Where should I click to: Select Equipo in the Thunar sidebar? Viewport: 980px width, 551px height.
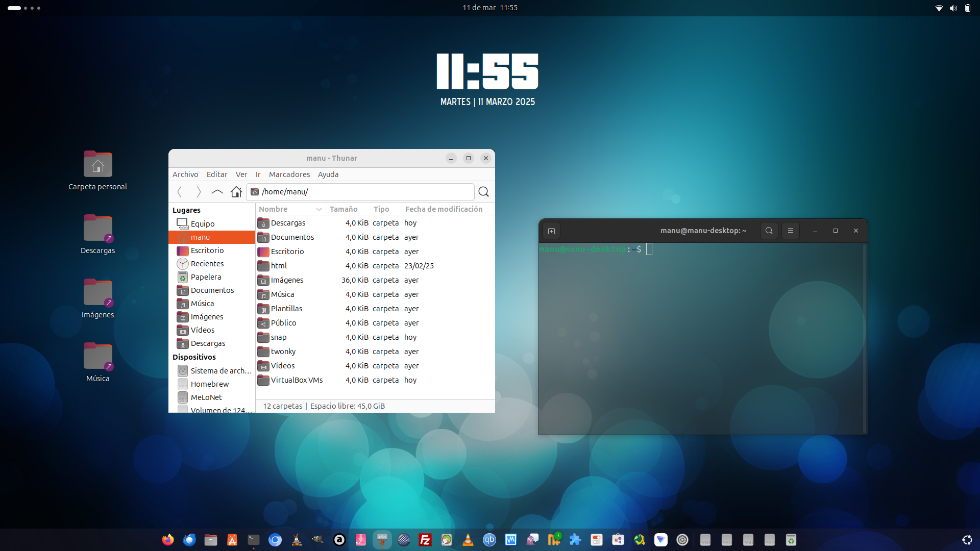click(x=212, y=224)
